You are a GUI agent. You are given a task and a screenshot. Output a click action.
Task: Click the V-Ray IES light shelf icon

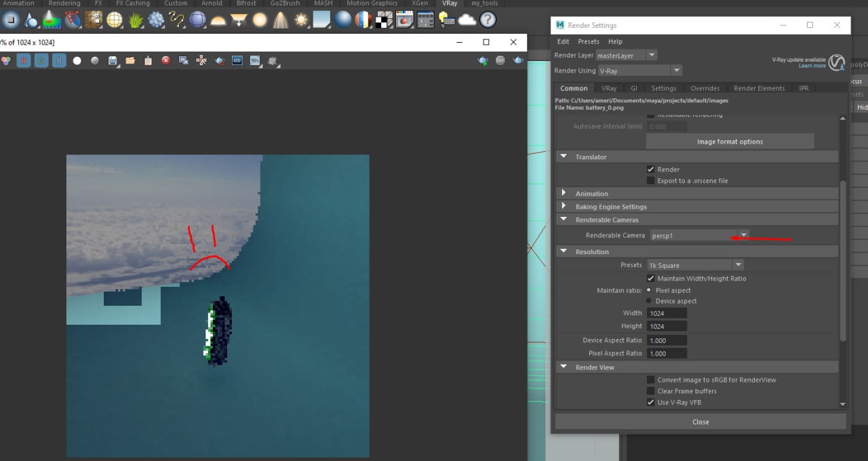(280, 20)
